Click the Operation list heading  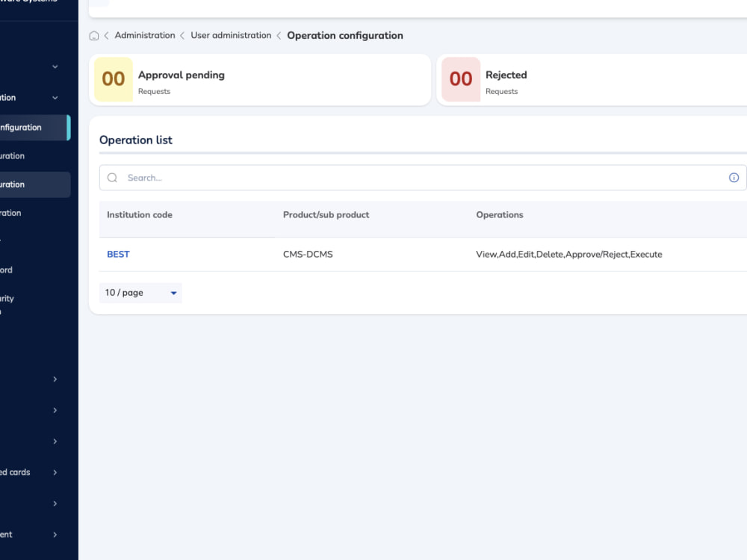click(x=136, y=140)
